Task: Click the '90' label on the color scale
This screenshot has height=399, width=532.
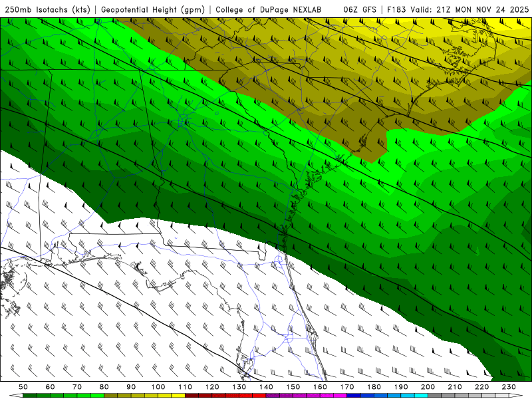Action: point(131,387)
